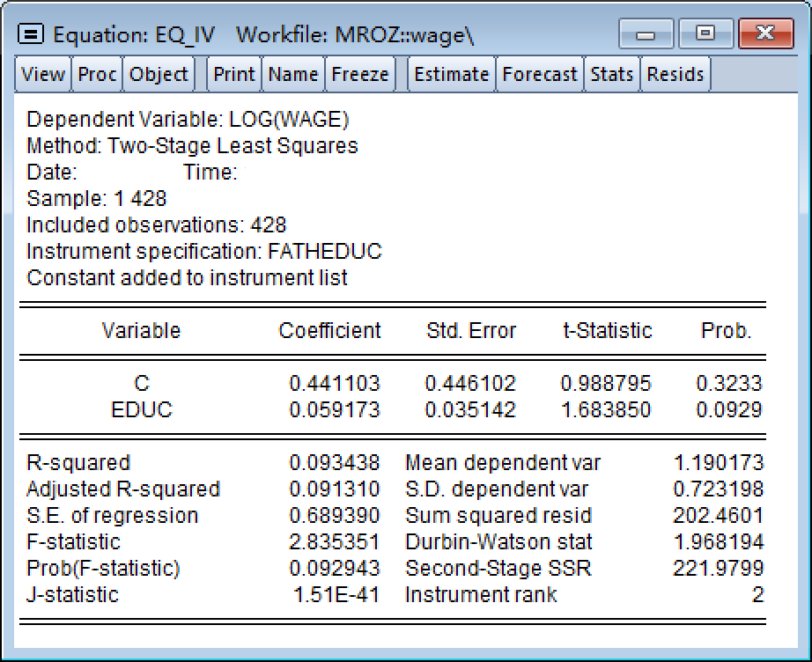Click the EDUC coefficient value 0.059173

click(335, 410)
